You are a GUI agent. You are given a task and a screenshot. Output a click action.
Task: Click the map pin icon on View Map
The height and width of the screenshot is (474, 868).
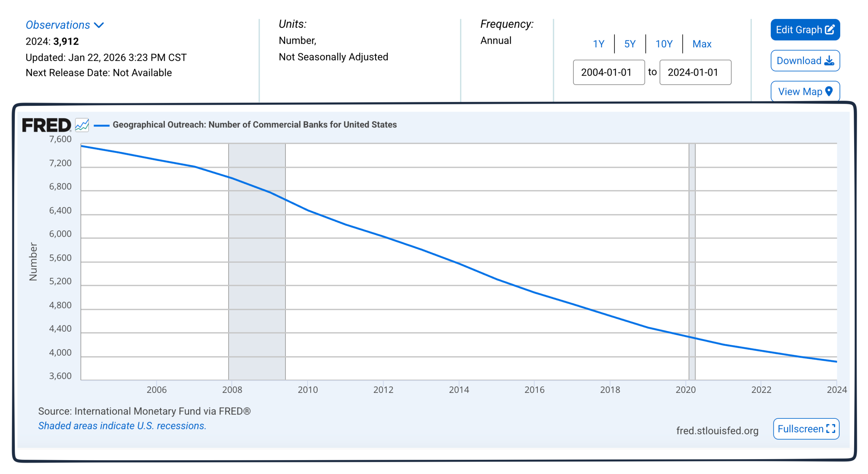point(829,91)
